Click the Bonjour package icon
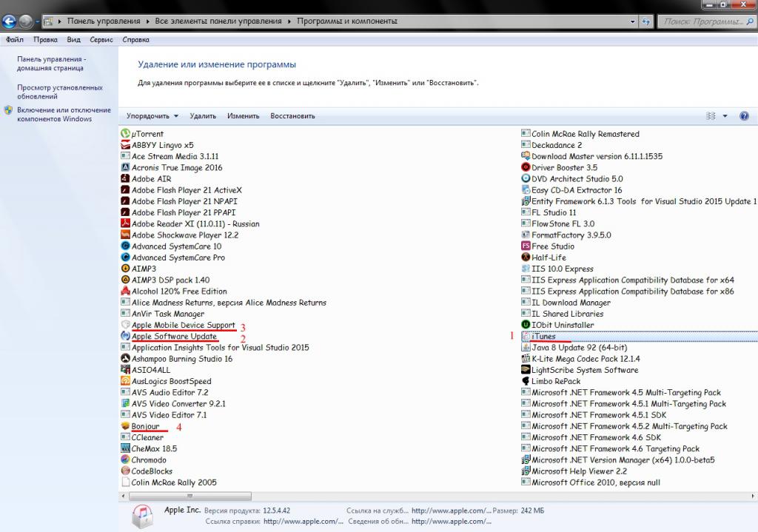758x532 pixels. click(125, 426)
